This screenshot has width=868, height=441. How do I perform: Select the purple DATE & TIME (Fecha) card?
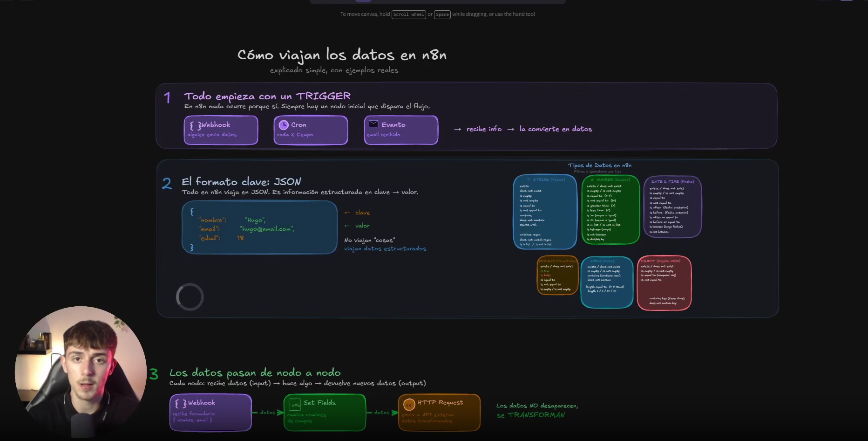point(672,207)
